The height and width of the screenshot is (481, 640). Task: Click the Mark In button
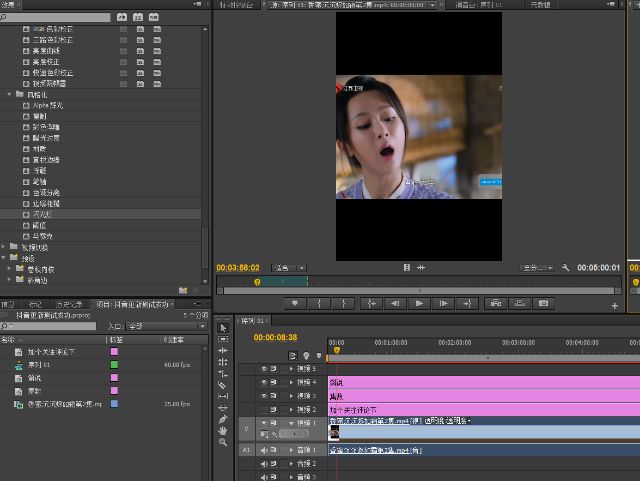[x=319, y=303]
